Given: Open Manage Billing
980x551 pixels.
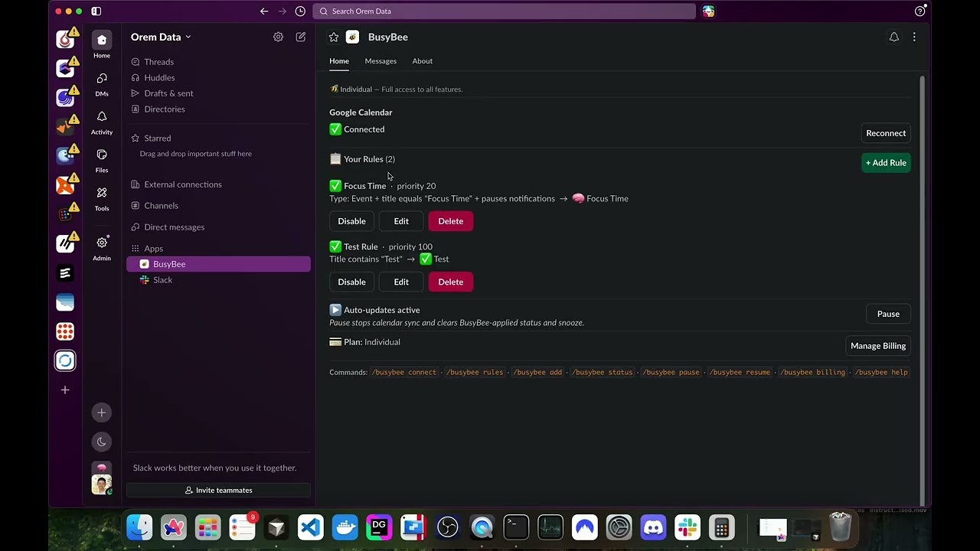Looking at the screenshot, I should click(x=878, y=346).
